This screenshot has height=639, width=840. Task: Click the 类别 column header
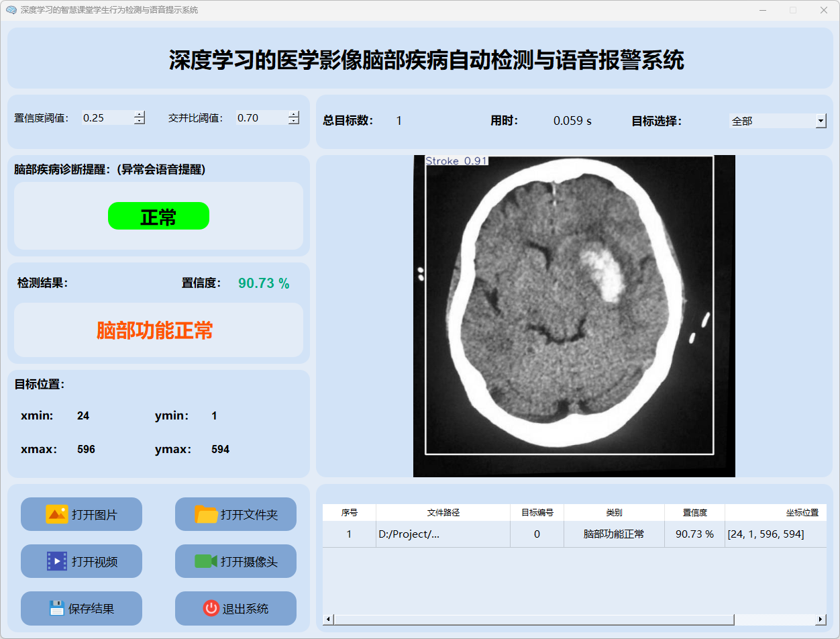pyautogui.click(x=615, y=512)
